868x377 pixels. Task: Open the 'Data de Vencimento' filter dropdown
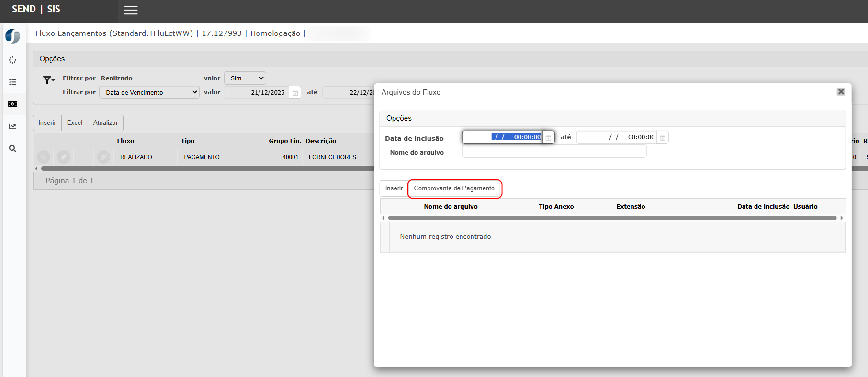(149, 92)
